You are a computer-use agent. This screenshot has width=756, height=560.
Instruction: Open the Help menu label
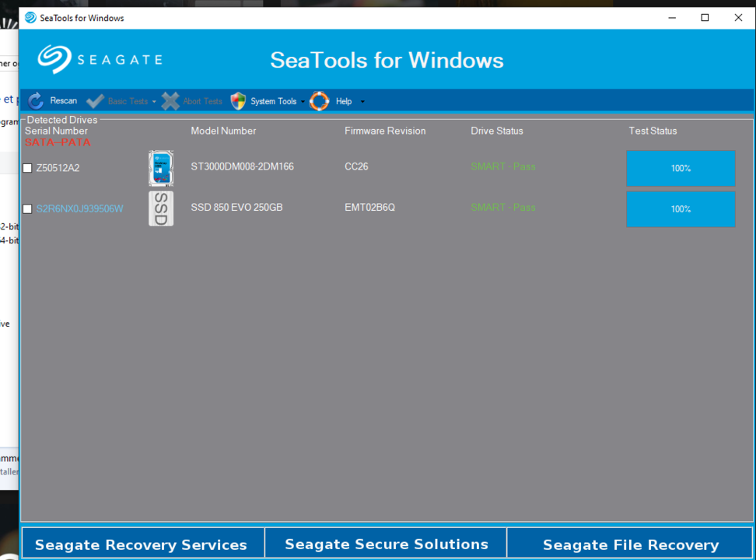pos(344,101)
